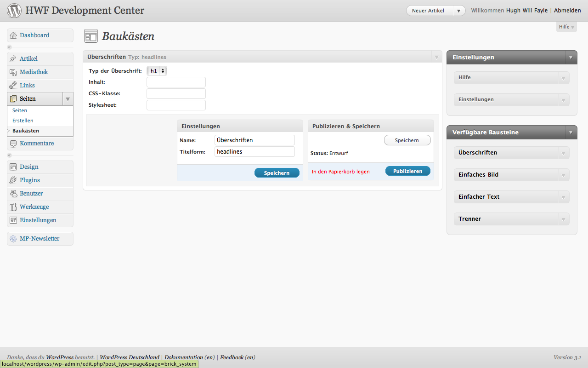Collapse the Seiten submenu arrow
The width and height of the screenshot is (588, 368).
click(68, 99)
